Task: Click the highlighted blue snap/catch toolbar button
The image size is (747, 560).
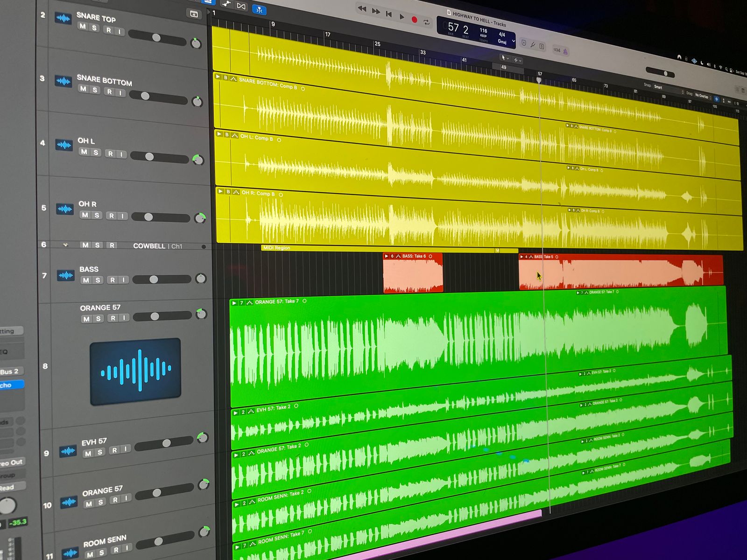Action: 259,9
